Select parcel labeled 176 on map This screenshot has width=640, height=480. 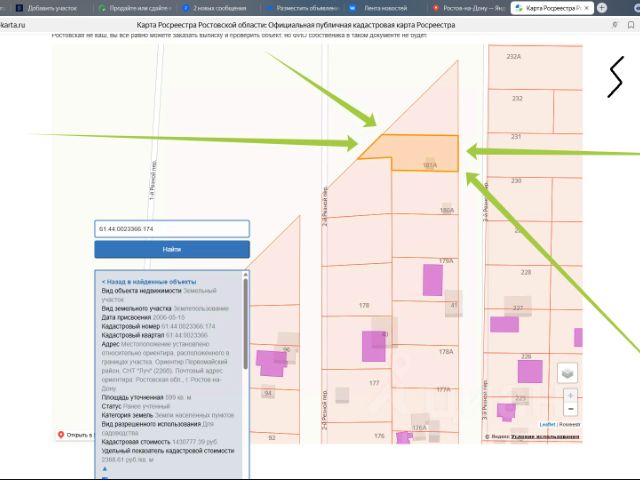tap(357, 433)
